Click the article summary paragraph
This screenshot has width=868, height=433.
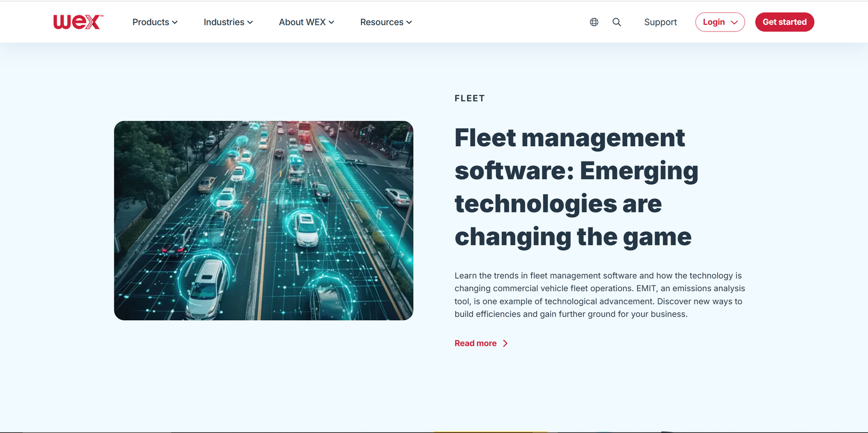click(x=599, y=295)
